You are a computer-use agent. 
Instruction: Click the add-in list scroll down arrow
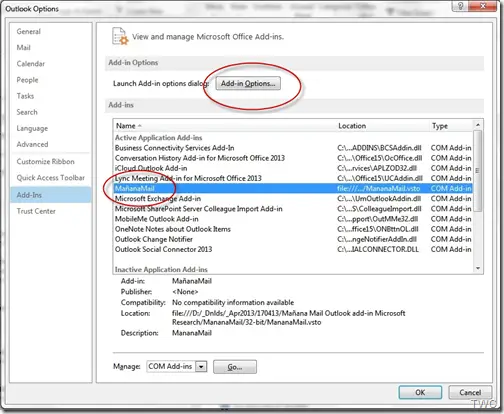point(478,268)
